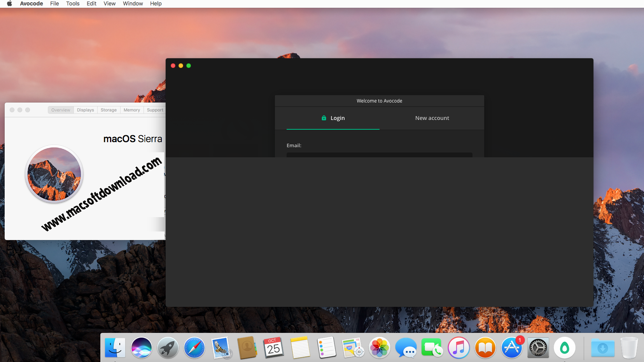
Task: Open Calendar showing OCT 25 in dock
Action: pyautogui.click(x=274, y=348)
